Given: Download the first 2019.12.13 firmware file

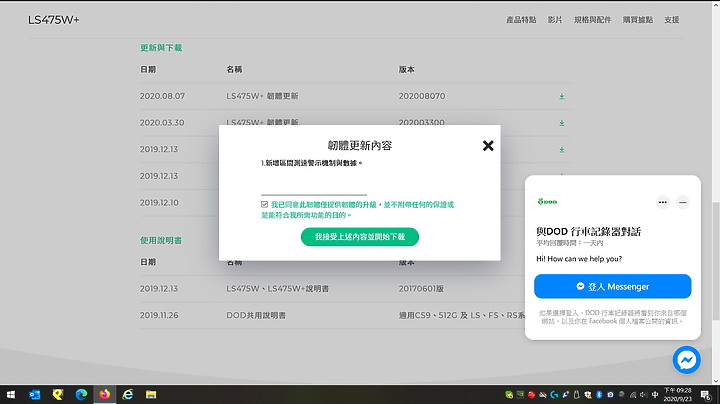Looking at the screenshot, I should pos(562,149).
